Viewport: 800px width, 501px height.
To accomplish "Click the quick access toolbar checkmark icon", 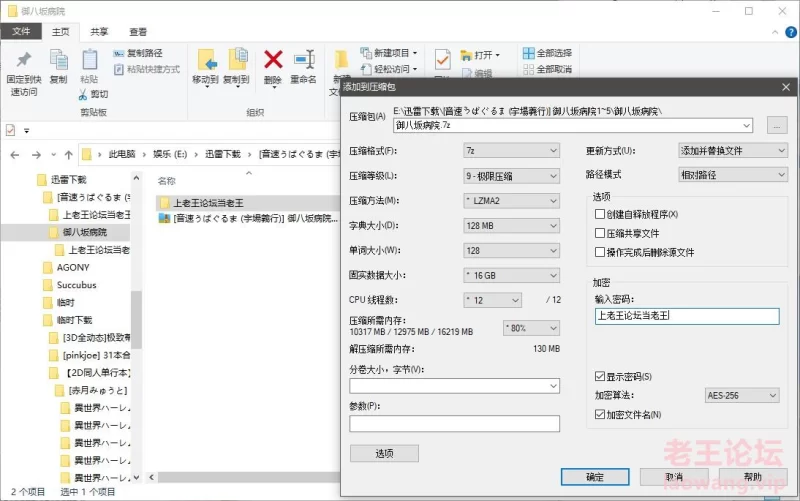I will 10,130.
